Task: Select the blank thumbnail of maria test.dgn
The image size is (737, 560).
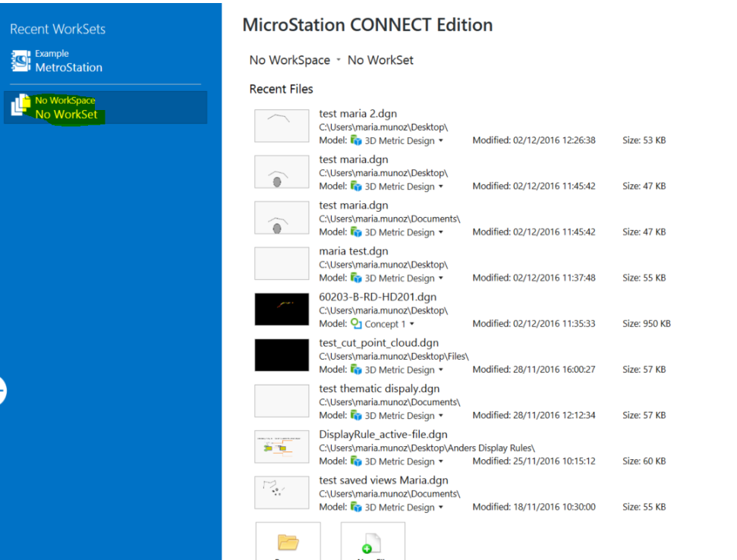Action: coord(282,263)
